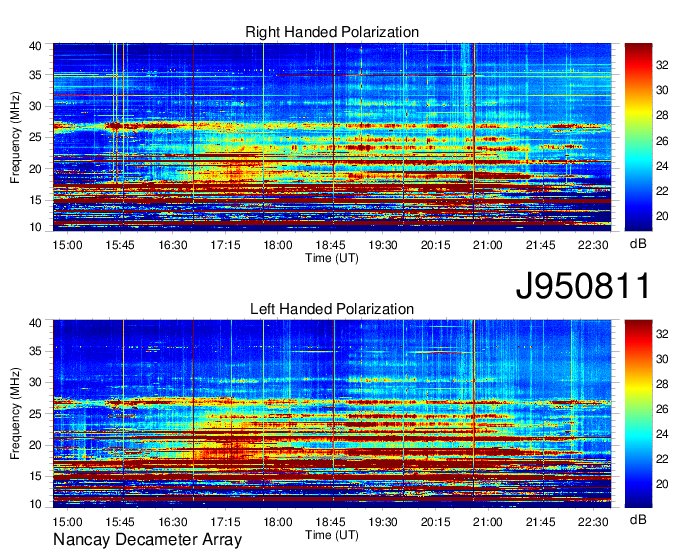Image resolution: width=680 pixels, height=552 pixels.
Task: Click the 15:45 tick on right-handed plot
Action: point(120,245)
